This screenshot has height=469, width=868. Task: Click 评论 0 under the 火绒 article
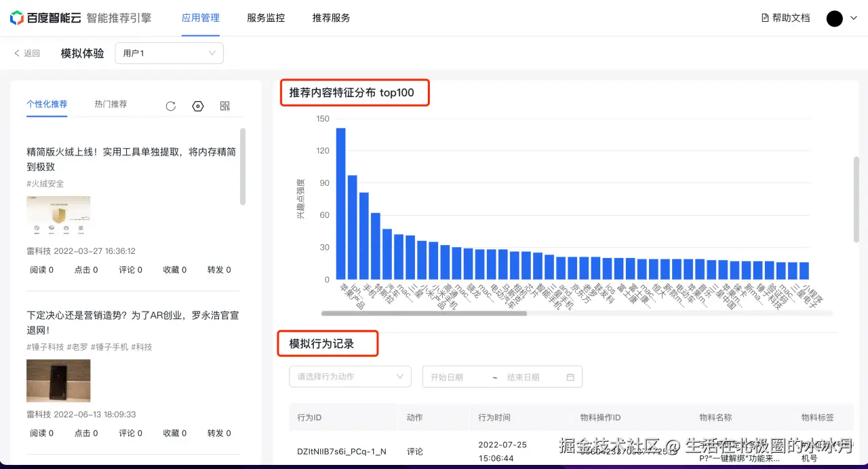[x=131, y=269]
